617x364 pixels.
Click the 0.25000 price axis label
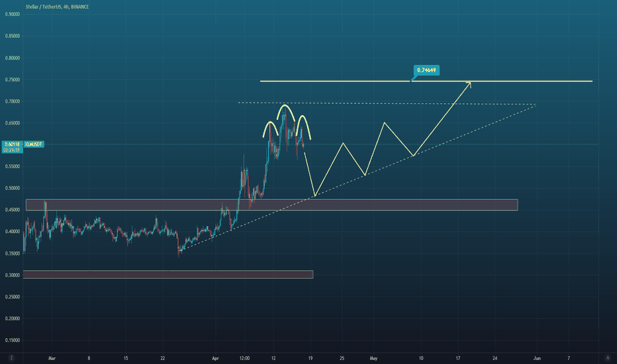12,296
